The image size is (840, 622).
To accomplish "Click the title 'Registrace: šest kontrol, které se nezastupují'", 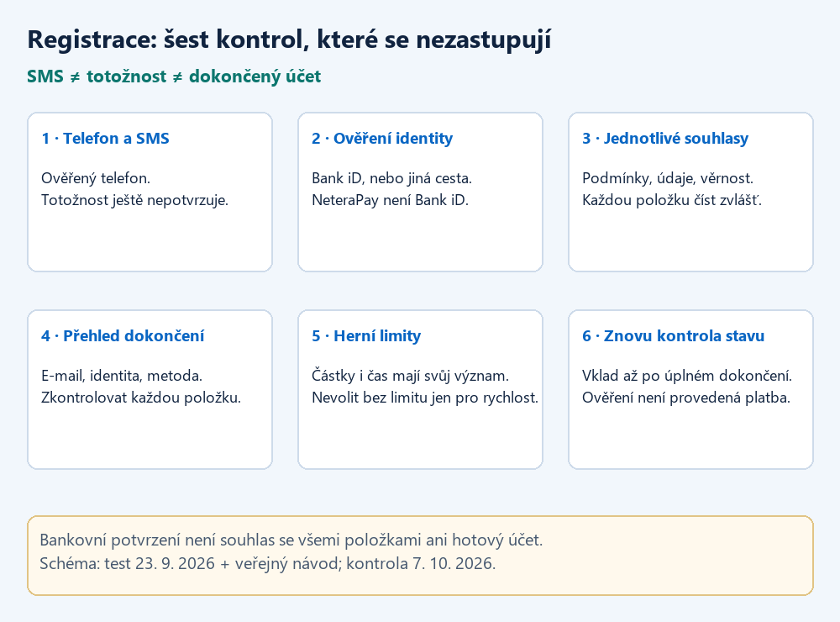I will pyautogui.click(x=289, y=40).
